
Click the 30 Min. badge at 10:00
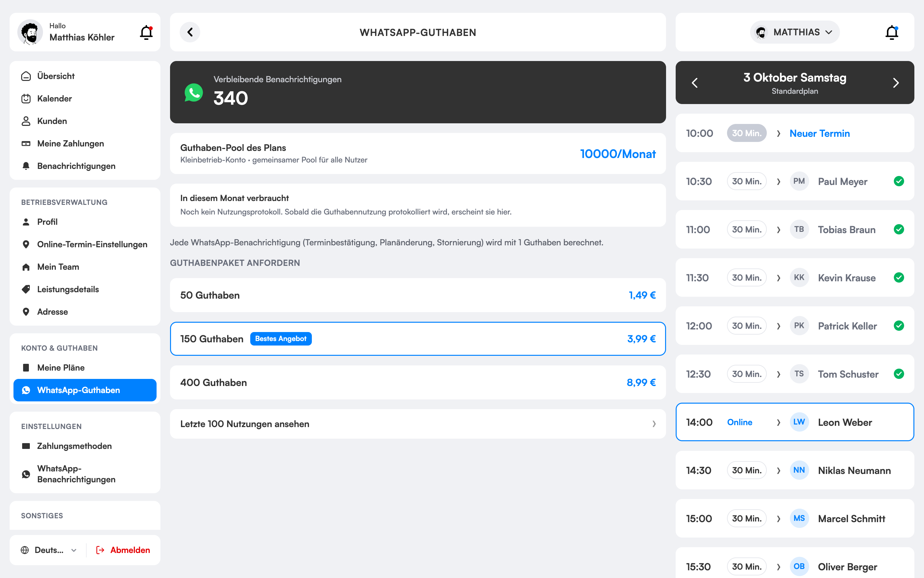747,133
